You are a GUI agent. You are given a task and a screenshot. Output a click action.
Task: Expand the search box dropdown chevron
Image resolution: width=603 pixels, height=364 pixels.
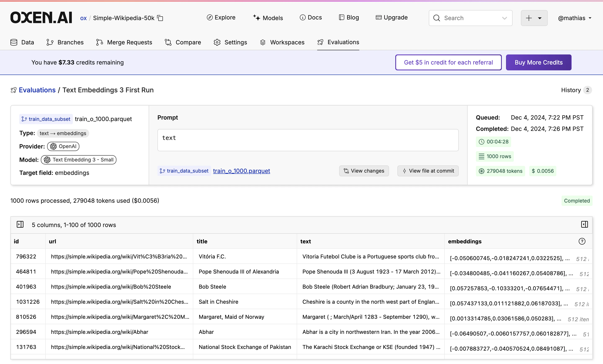[504, 18]
